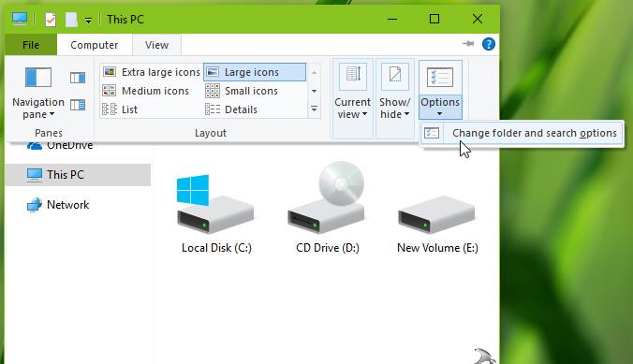
Task: Select the Local Disk (C:) drive icon
Action: point(215,204)
